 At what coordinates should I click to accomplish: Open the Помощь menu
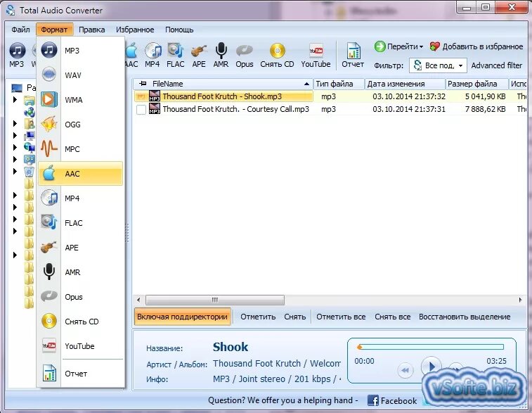[179, 30]
